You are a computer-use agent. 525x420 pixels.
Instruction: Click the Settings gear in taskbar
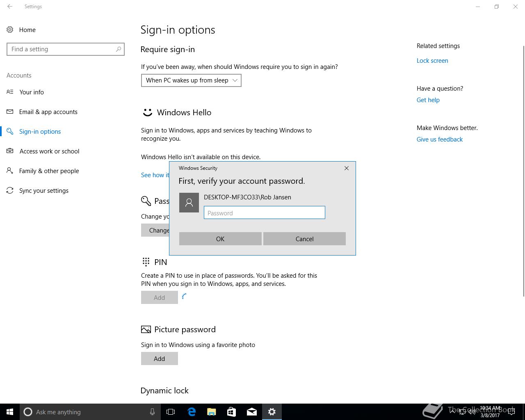tap(272, 412)
